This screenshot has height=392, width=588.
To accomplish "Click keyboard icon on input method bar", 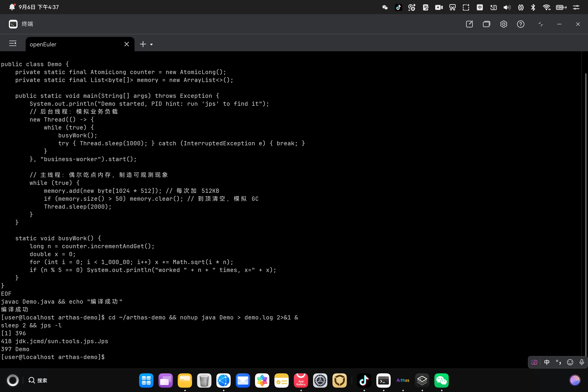I will [534, 362].
